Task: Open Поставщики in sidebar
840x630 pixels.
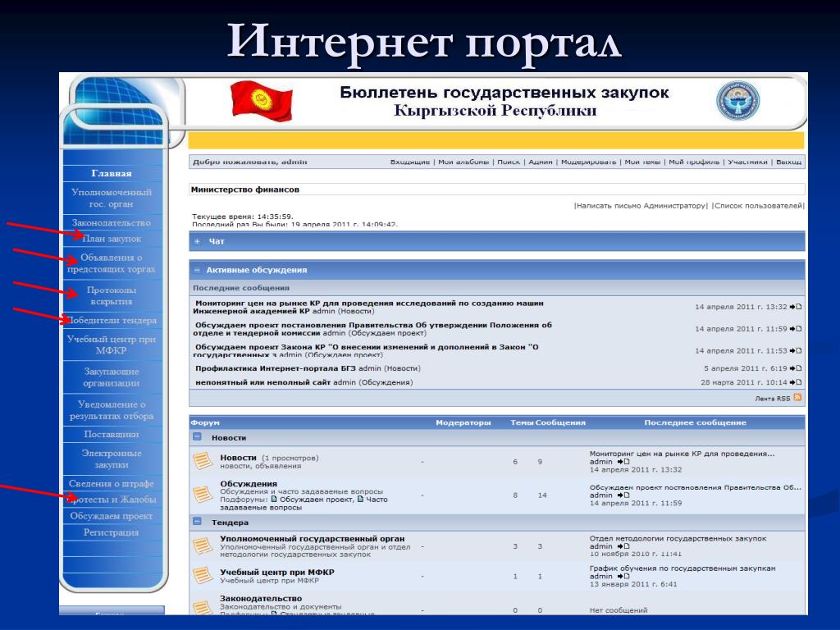Action: [x=112, y=435]
